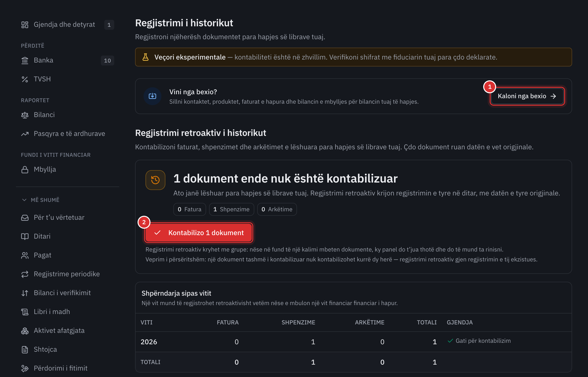Click the Libri i madh ledger icon
588x377 pixels.
tap(25, 312)
